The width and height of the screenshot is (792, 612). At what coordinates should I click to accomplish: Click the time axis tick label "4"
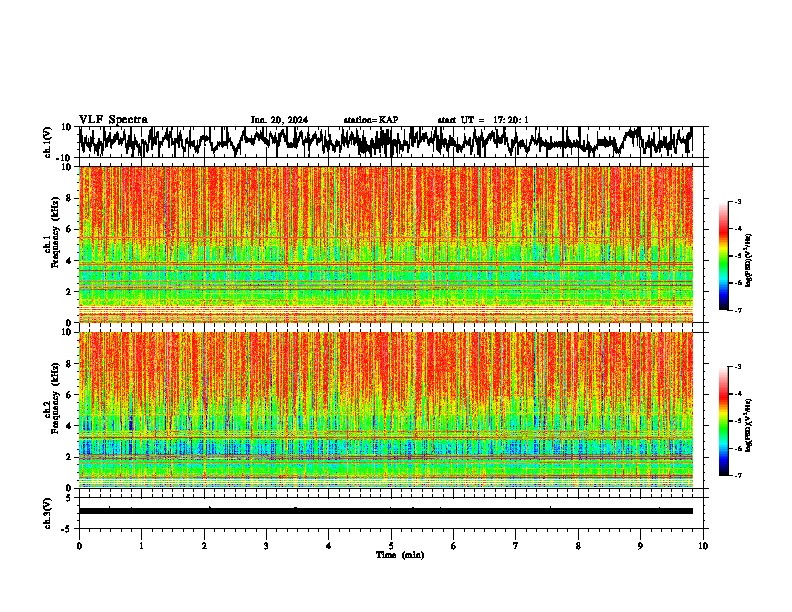coord(329,546)
